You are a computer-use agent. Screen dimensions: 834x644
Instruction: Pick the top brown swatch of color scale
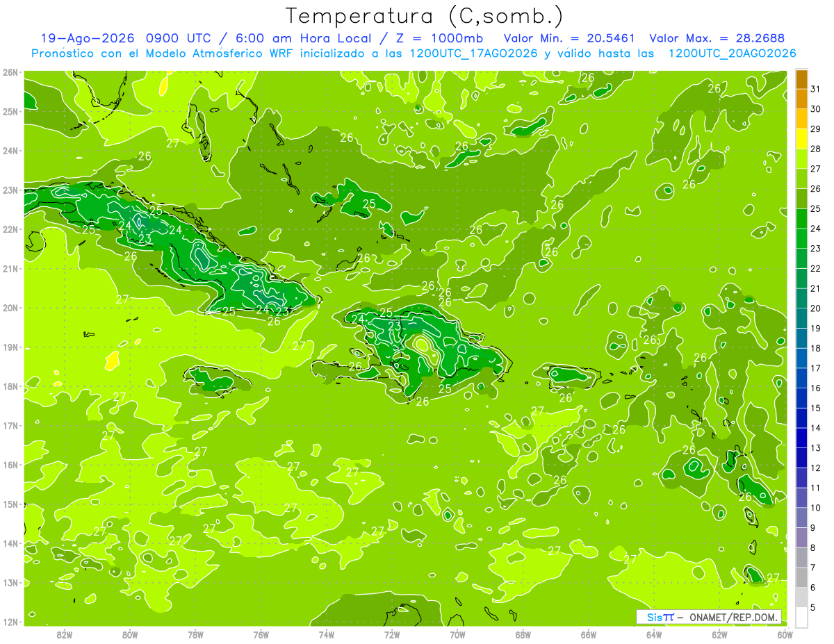click(801, 79)
